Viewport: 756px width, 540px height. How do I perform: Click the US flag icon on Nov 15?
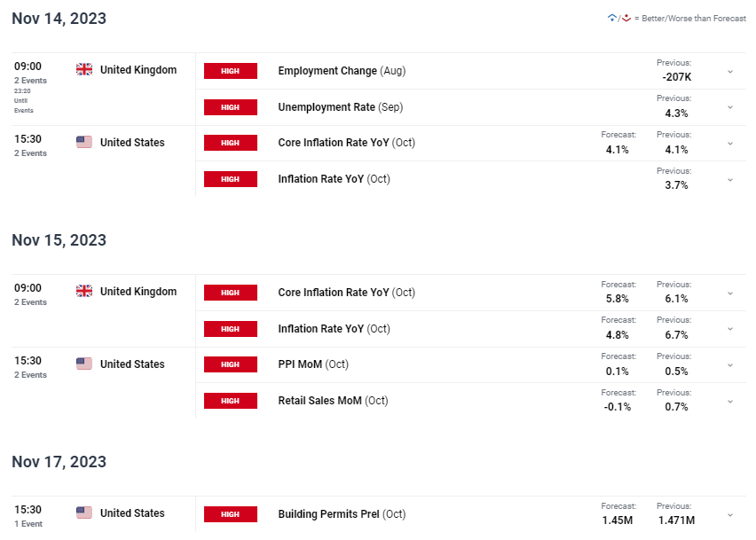[x=84, y=364]
